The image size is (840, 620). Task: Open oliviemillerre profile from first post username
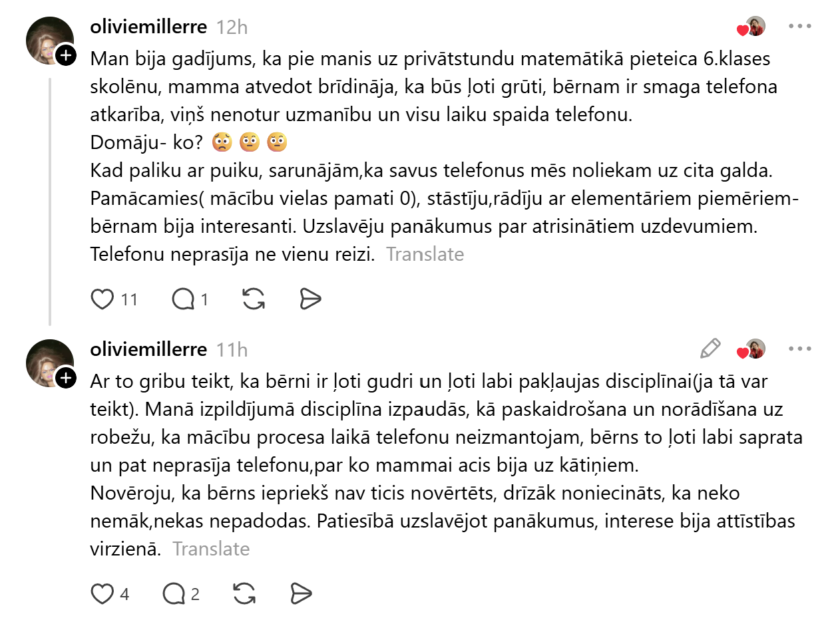(148, 27)
